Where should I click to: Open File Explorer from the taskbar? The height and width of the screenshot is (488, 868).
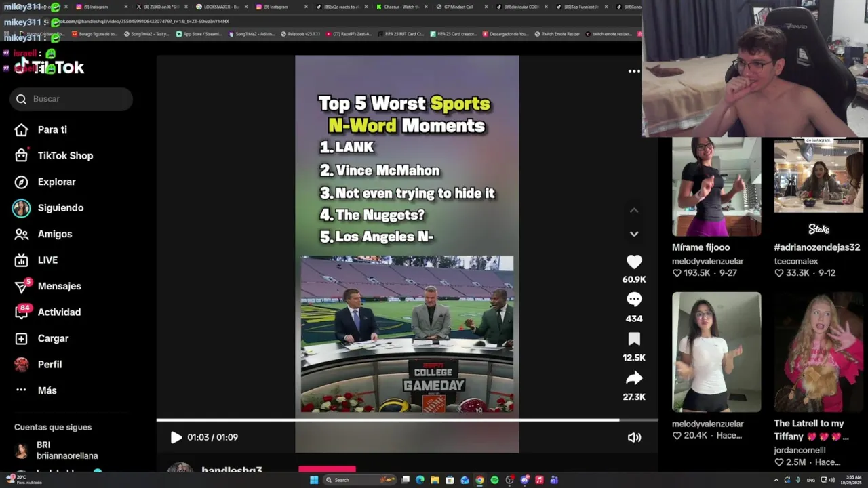click(x=435, y=480)
